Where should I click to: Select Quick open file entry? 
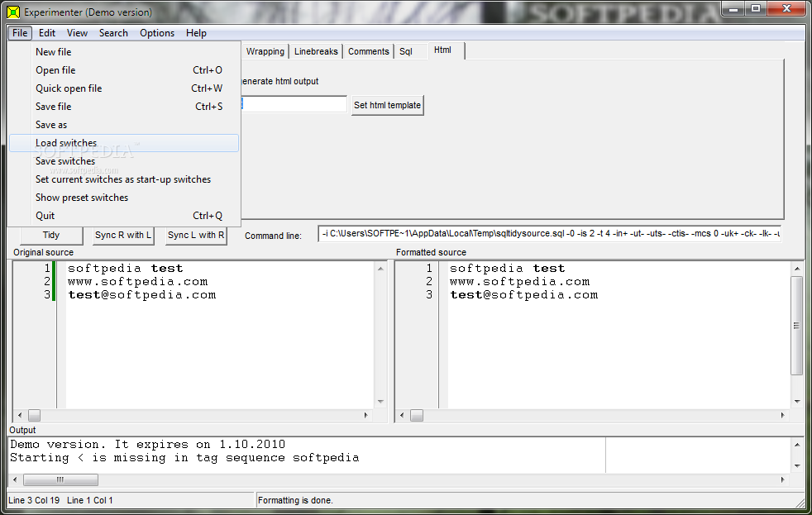pyautogui.click(x=124, y=88)
